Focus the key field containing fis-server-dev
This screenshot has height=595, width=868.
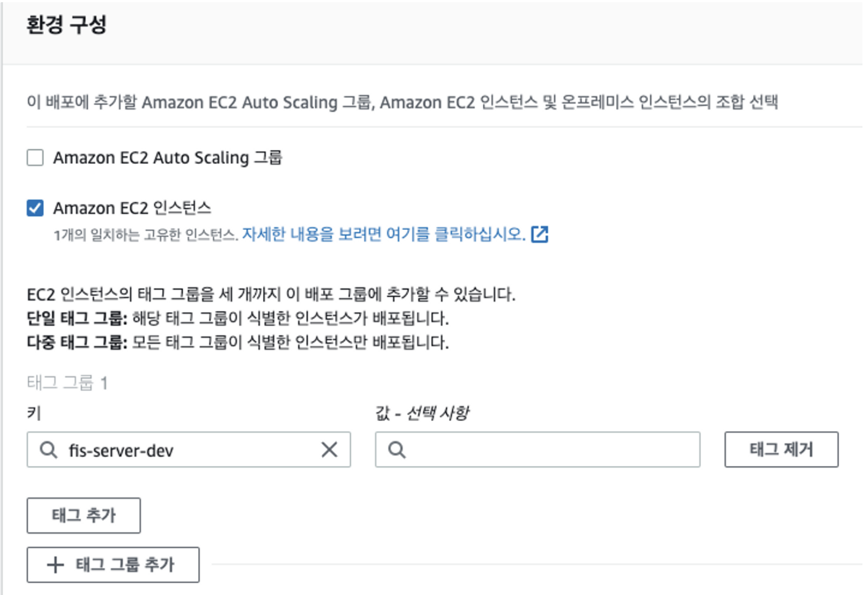click(x=189, y=450)
